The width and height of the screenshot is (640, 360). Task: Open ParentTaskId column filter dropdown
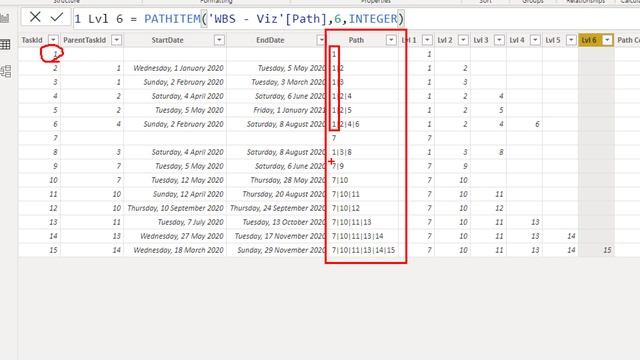(116, 40)
